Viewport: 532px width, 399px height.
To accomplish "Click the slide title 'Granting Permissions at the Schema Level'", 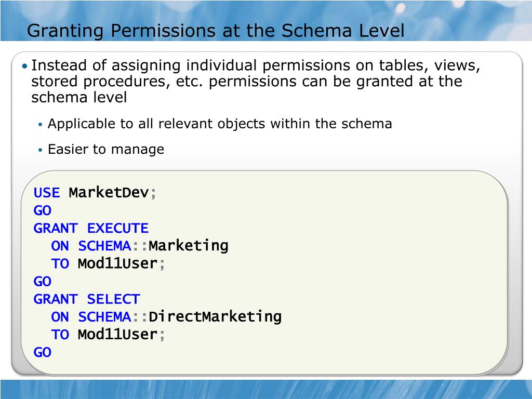I will click(x=216, y=31).
